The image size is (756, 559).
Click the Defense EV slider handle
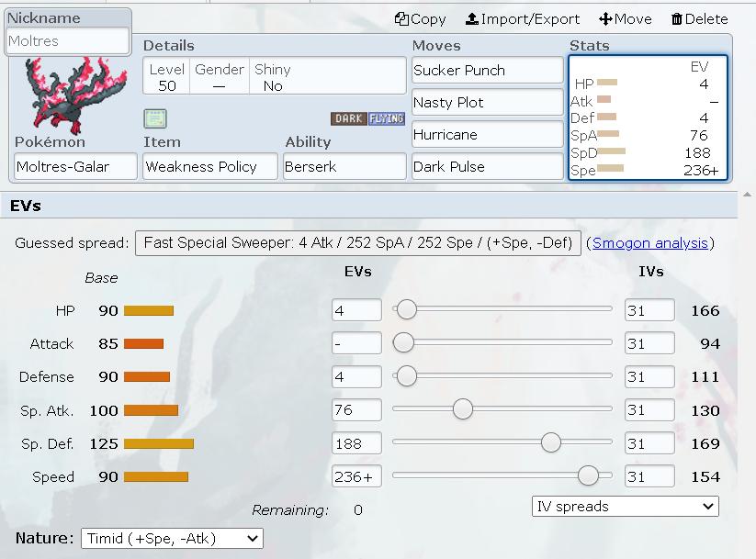coord(406,376)
